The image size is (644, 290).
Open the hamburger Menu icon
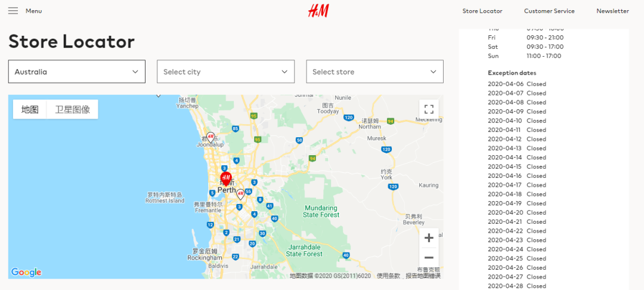13,11
